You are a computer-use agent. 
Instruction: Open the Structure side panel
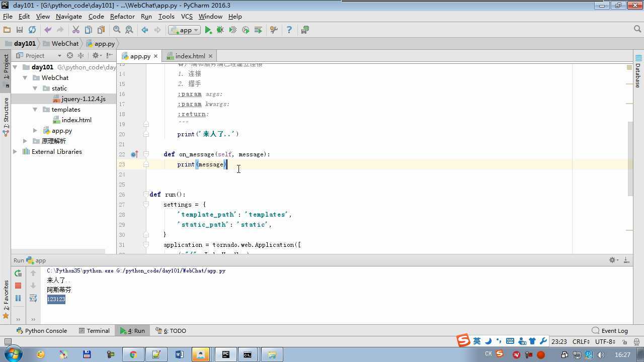(x=6, y=117)
